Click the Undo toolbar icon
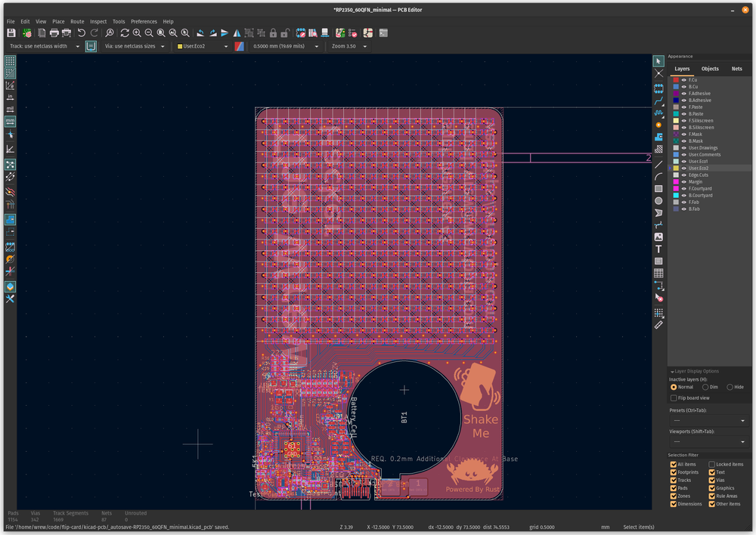This screenshot has height=535, width=756. point(82,32)
